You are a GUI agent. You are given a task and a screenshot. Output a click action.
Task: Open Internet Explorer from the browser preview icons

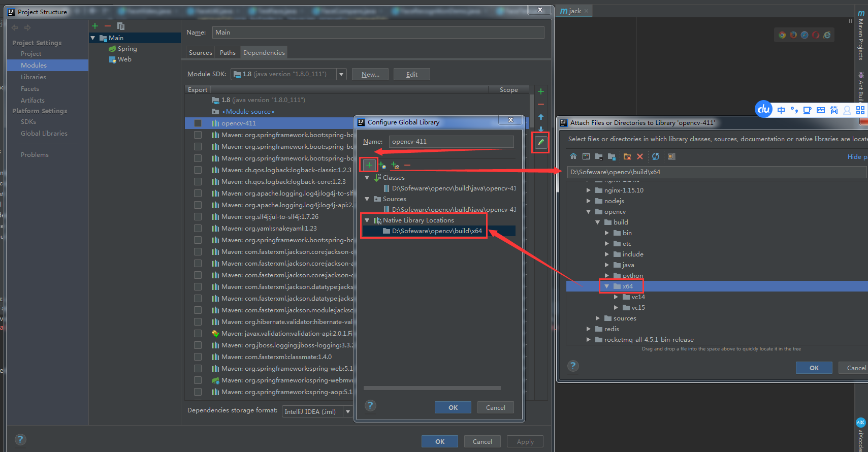click(827, 35)
